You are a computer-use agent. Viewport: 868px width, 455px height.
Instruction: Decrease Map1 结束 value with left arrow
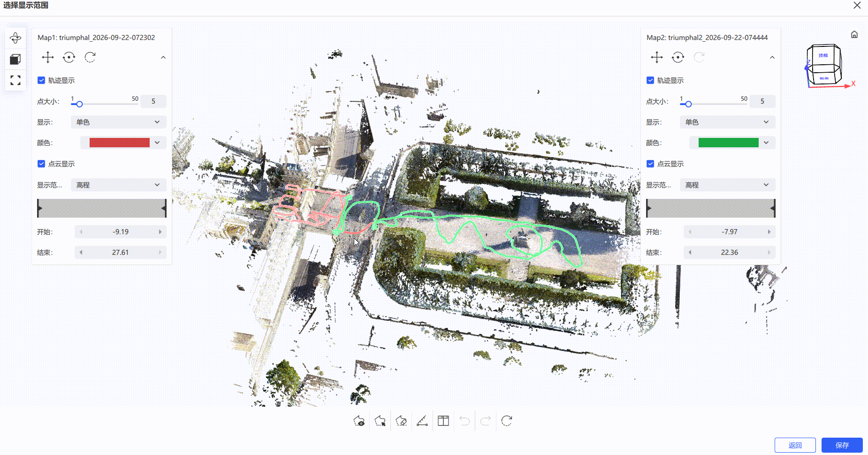click(81, 252)
